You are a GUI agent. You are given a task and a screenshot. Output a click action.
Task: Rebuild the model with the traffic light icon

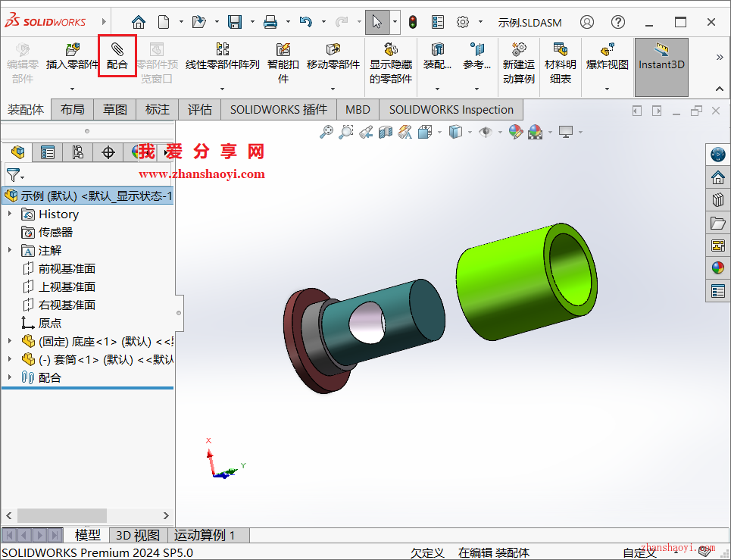413,22
